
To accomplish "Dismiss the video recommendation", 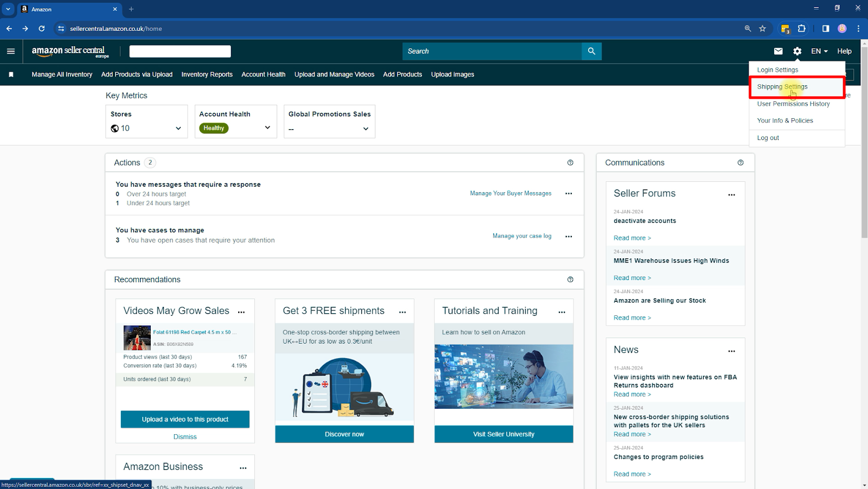I will point(185,437).
